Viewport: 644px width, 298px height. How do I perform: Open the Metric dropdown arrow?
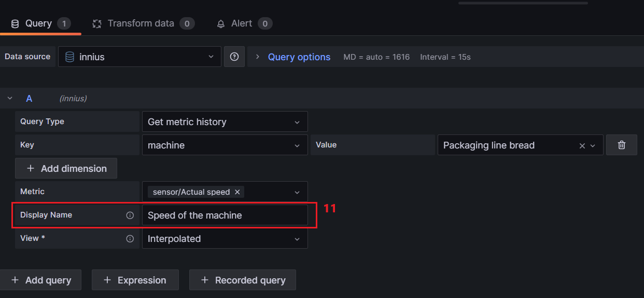pos(297,192)
